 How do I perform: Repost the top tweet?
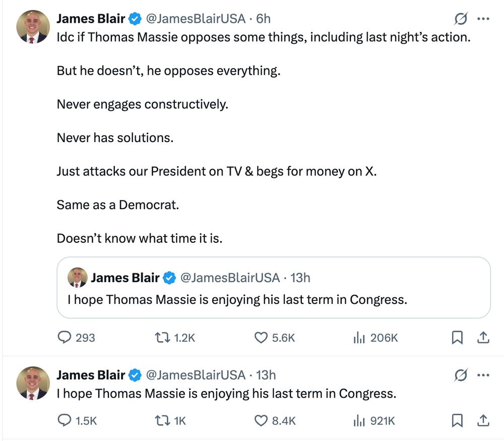pyautogui.click(x=163, y=338)
